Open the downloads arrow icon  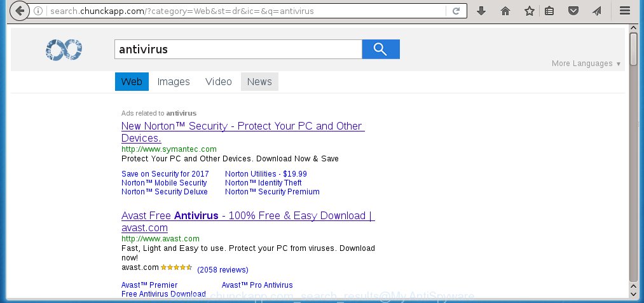pyautogui.click(x=481, y=11)
